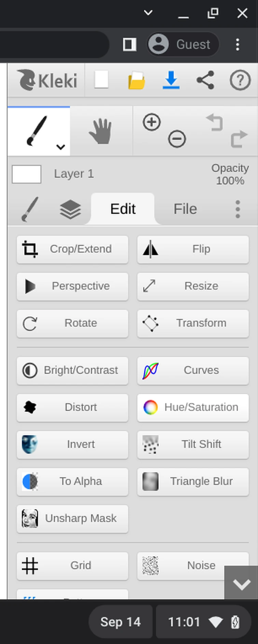This screenshot has height=644, width=258.
Task: Switch to the File tab
Action: tap(185, 209)
